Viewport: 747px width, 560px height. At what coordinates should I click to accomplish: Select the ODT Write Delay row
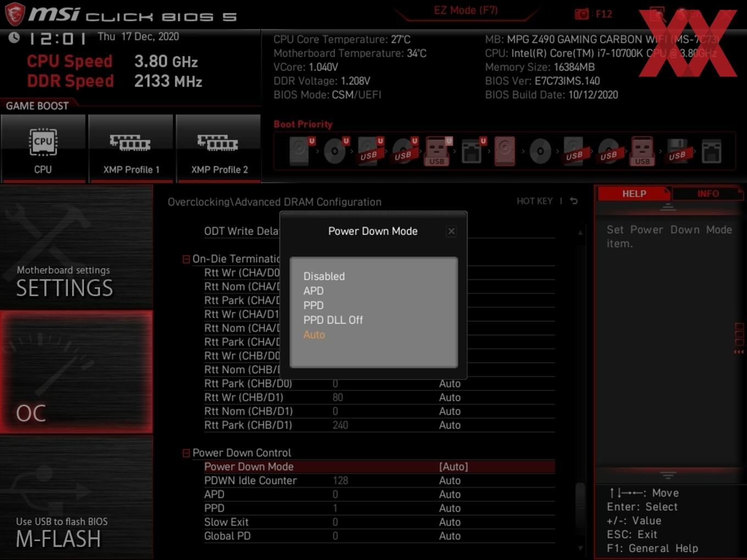(379, 231)
